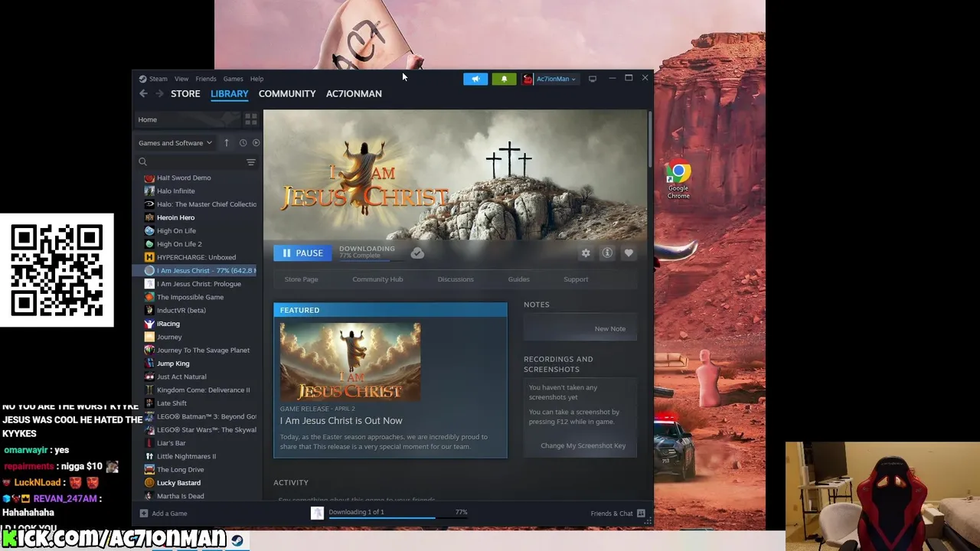
Task: Click the HYPERCHARGE: Unboxed game icon
Action: click(149, 257)
